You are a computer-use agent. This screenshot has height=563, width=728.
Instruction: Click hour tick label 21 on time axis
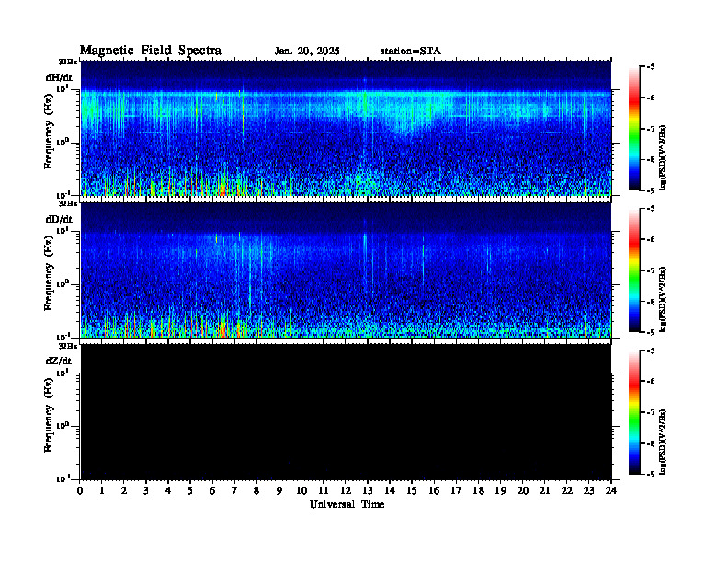[544, 490]
